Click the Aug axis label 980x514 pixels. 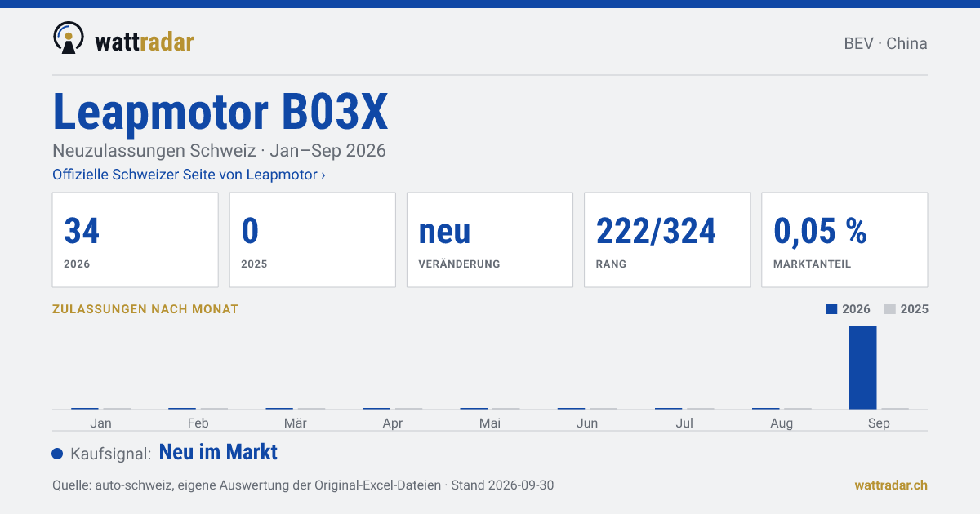tap(782, 423)
